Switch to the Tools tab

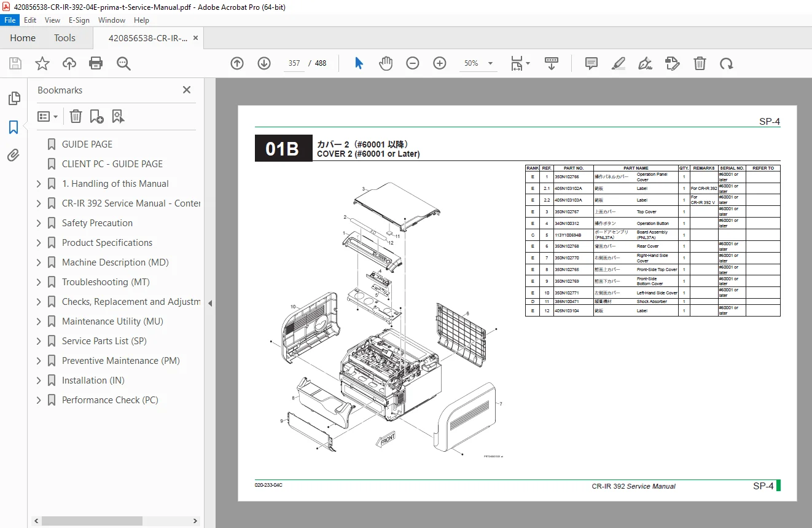pyautogui.click(x=64, y=38)
